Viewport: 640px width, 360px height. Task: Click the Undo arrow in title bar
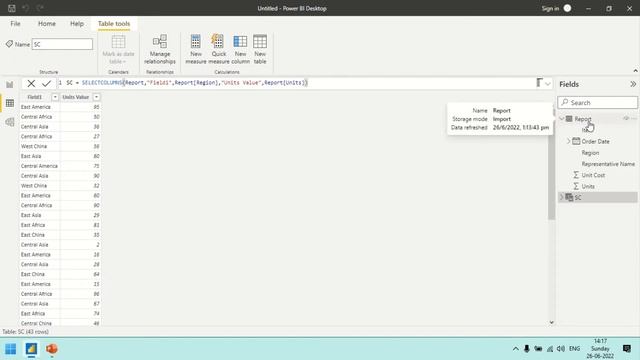tap(25, 8)
